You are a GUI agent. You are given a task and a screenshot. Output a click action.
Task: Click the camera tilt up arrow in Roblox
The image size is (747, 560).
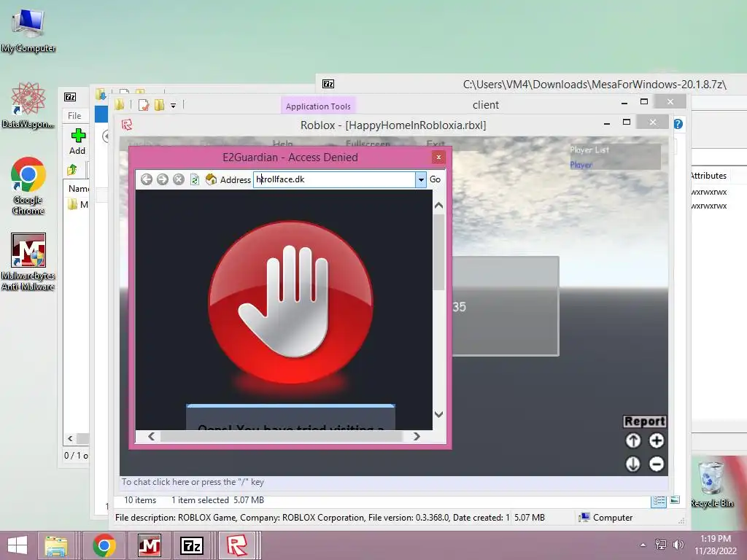[632, 441]
